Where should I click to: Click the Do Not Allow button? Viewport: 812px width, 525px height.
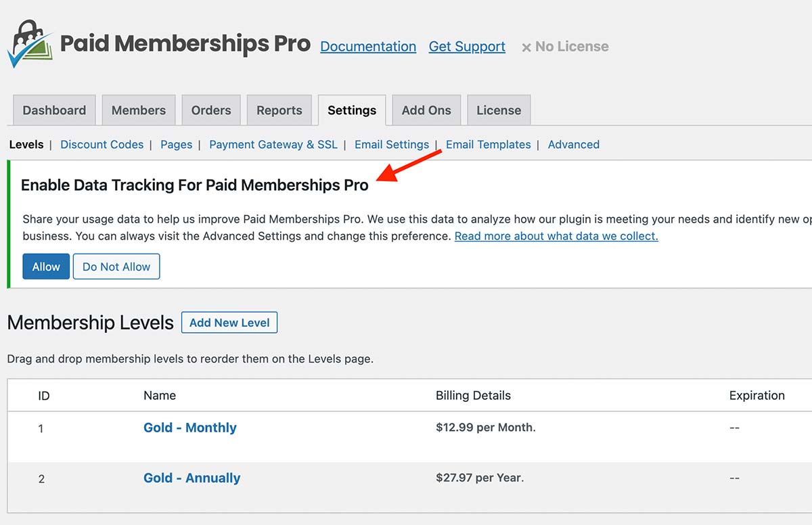coord(116,266)
